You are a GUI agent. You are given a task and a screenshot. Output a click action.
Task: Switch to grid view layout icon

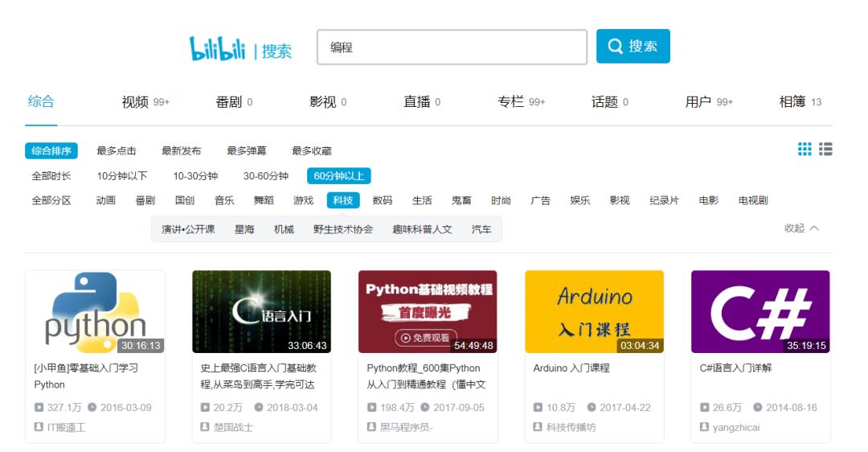(x=805, y=149)
